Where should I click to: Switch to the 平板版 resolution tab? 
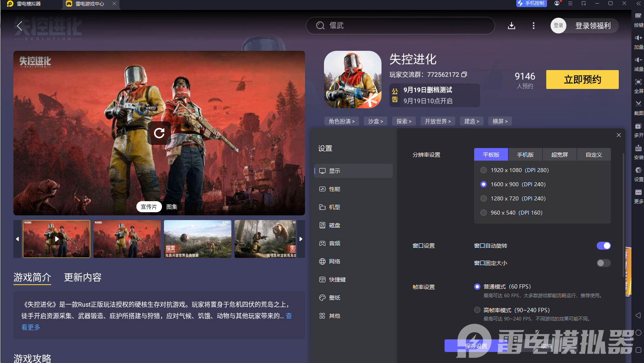491,155
